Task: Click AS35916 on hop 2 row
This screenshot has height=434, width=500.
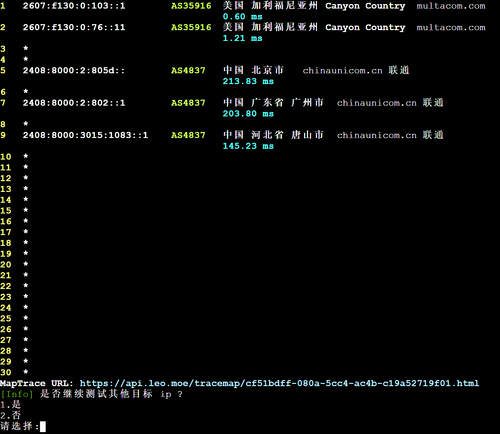Action: point(191,27)
